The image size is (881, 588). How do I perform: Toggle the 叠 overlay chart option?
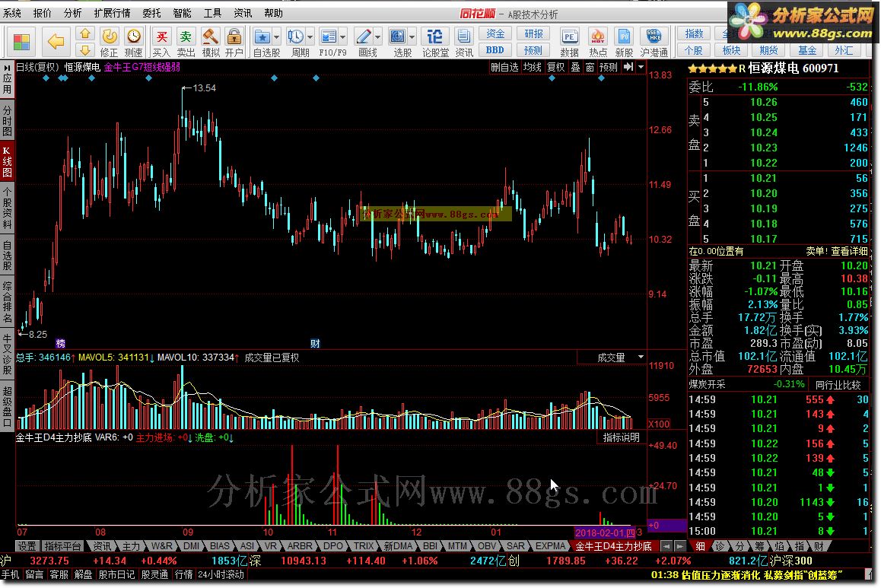[575, 68]
